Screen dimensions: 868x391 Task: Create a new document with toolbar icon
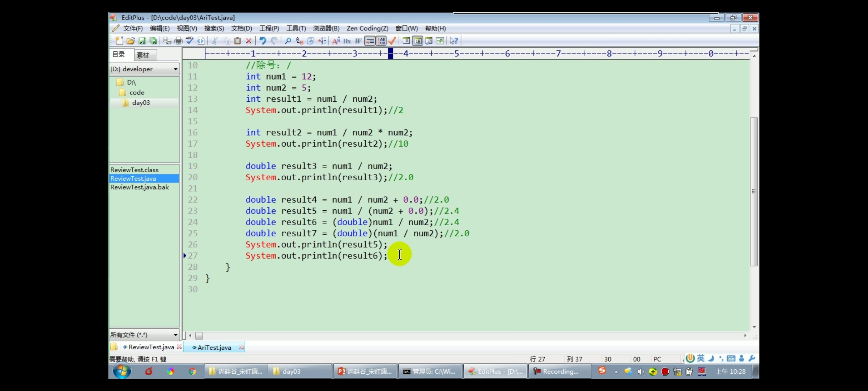(x=119, y=41)
